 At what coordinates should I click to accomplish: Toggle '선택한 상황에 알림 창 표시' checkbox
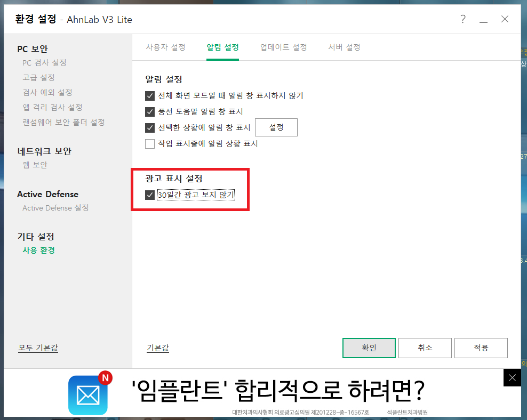pos(150,128)
